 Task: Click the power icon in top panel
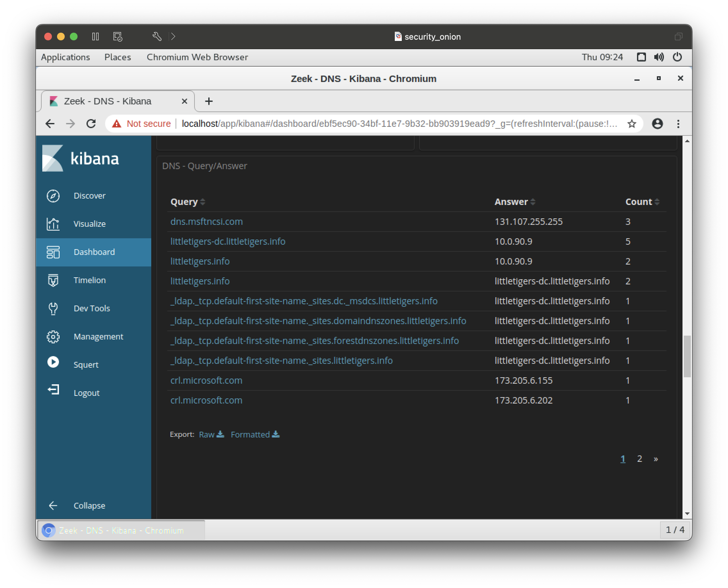pyautogui.click(x=677, y=57)
